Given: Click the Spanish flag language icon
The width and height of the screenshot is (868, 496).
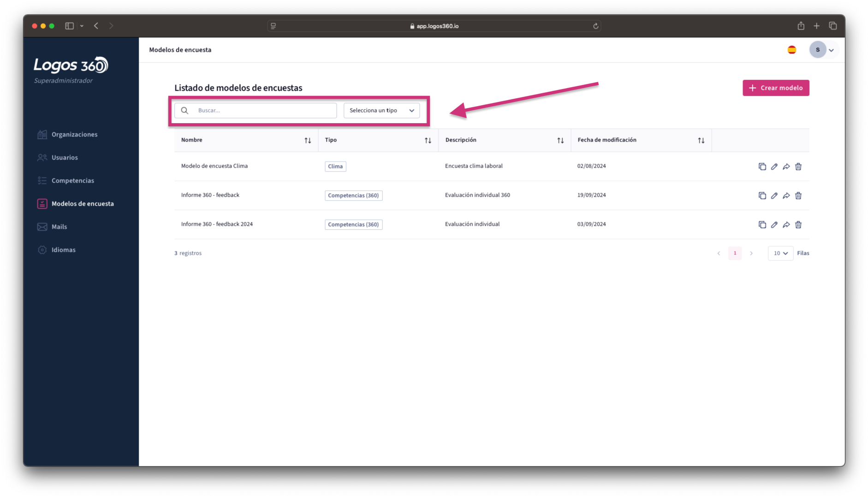Looking at the screenshot, I should pyautogui.click(x=791, y=50).
